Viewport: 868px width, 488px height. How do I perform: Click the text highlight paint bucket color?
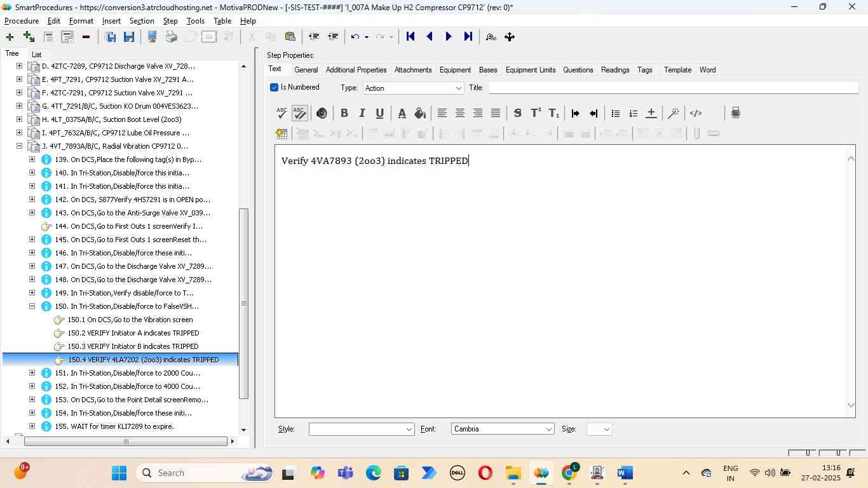tap(419, 113)
